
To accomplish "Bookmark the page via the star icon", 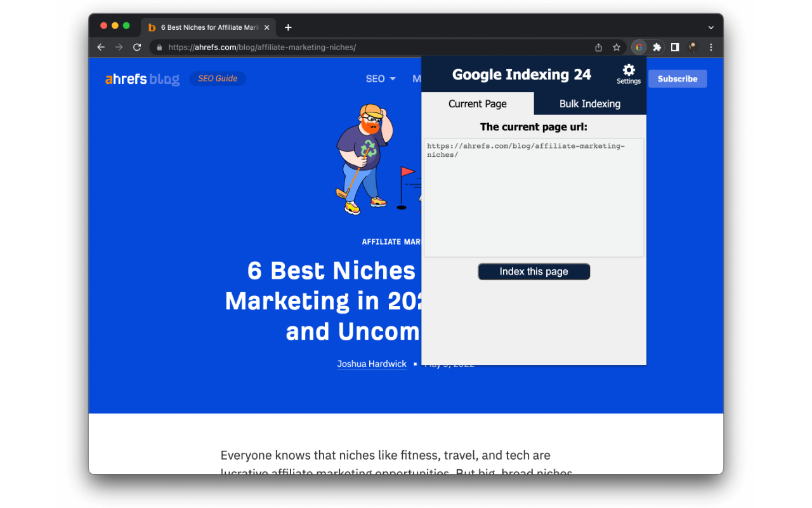I will (x=617, y=47).
